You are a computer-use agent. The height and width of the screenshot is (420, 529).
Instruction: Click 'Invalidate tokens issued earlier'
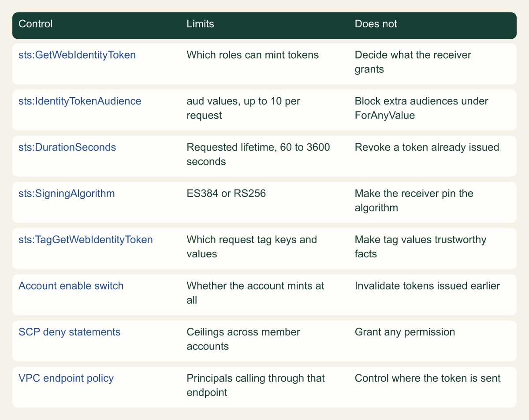point(427,286)
